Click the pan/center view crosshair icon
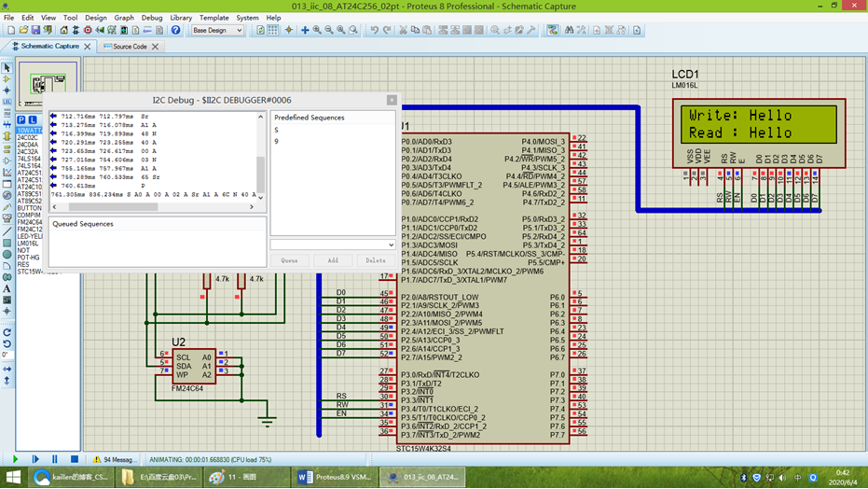 [x=305, y=31]
